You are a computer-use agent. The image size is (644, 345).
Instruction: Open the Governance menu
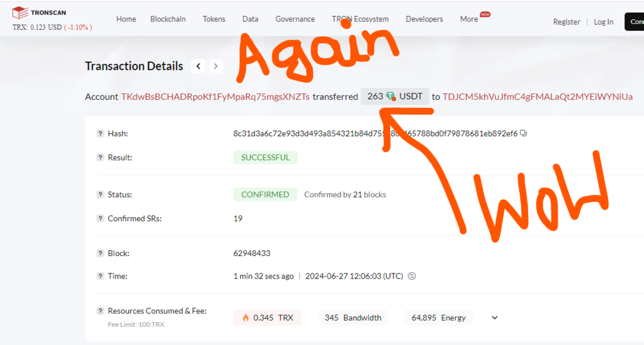(295, 19)
